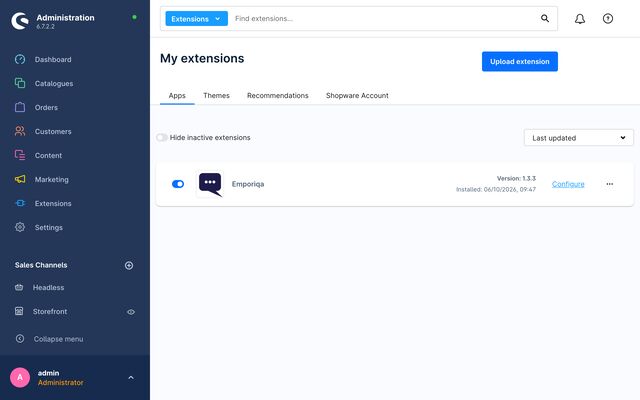Click the Headless sales channel icon
This screenshot has height=400, width=640.
coord(19,287)
